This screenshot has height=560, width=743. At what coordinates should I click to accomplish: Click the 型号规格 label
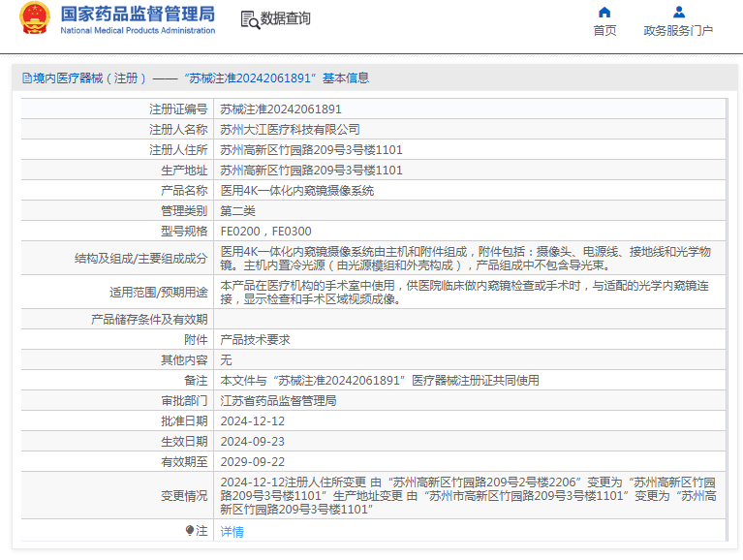tap(184, 232)
